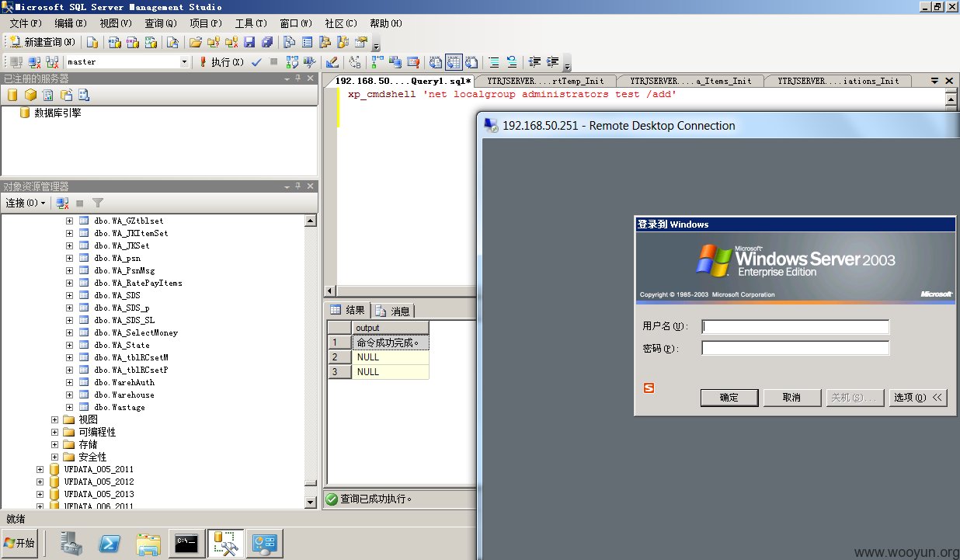Click the Results to Text icon
The height and width of the screenshot is (560, 960).
click(x=436, y=62)
